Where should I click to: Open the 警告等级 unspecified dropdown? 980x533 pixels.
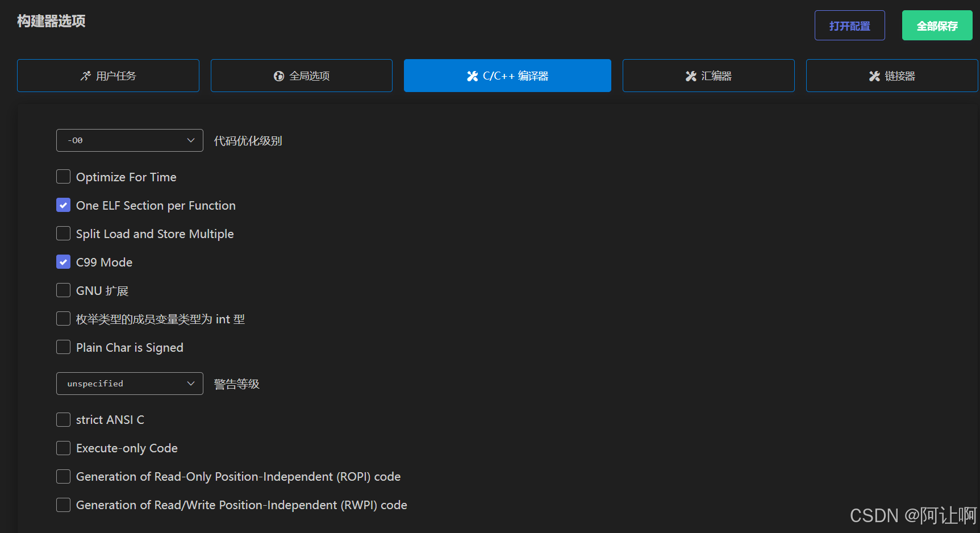(129, 384)
